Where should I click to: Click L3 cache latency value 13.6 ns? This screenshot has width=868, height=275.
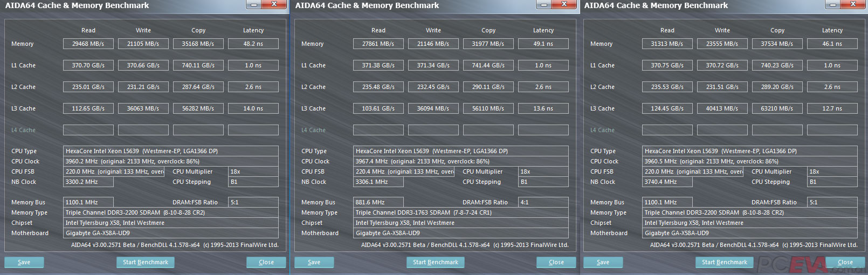tap(543, 108)
